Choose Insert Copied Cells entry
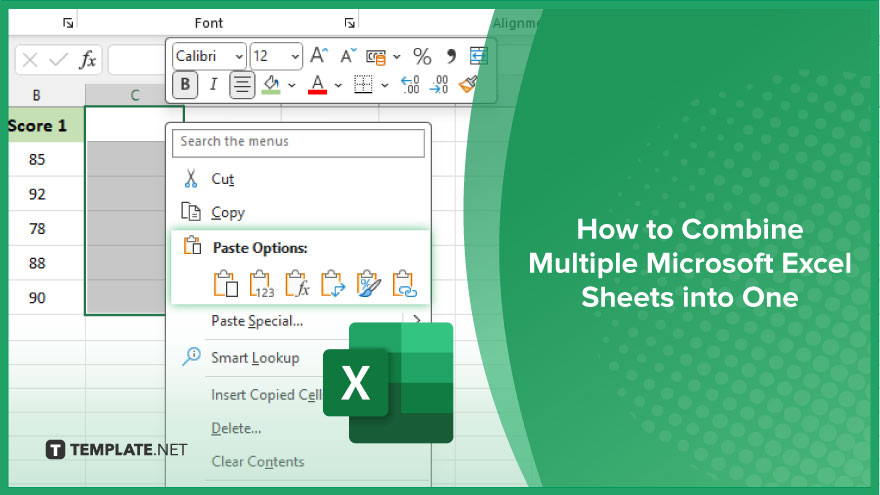The width and height of the screenshot is (880, 495). tap(267, 395)
